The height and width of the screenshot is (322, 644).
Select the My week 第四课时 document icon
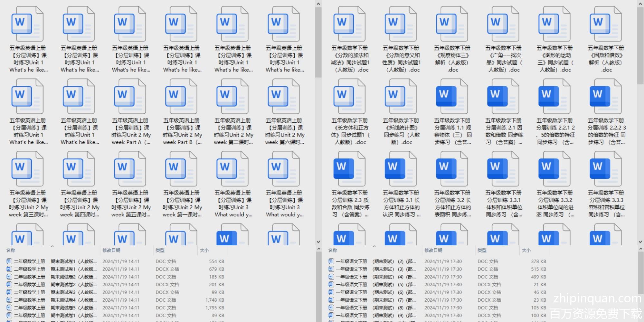point(79,169)
